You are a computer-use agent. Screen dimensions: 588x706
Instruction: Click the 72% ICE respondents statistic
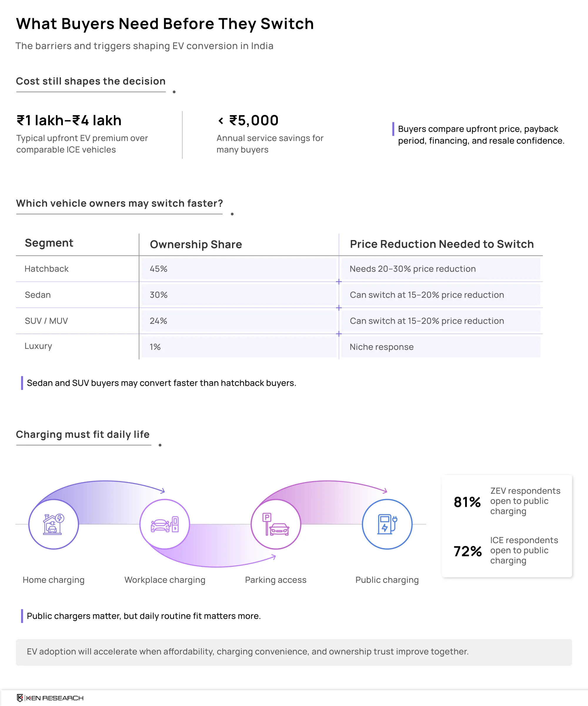506,550
